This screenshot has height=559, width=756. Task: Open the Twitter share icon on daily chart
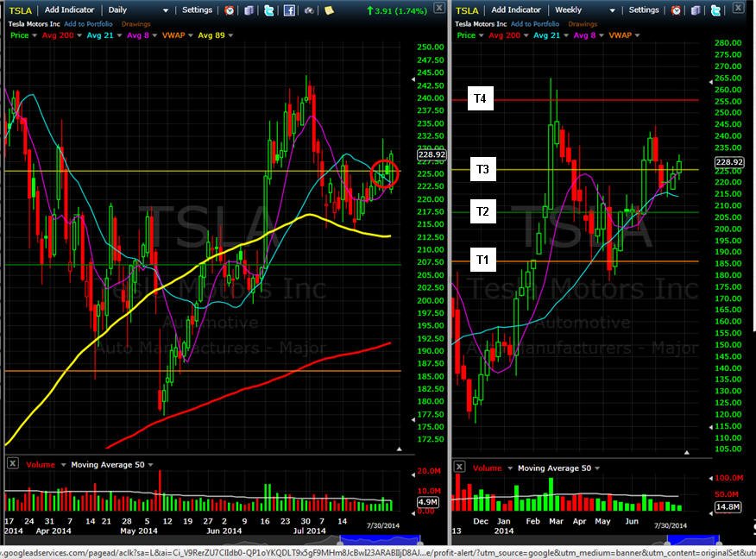pos(269,10)
